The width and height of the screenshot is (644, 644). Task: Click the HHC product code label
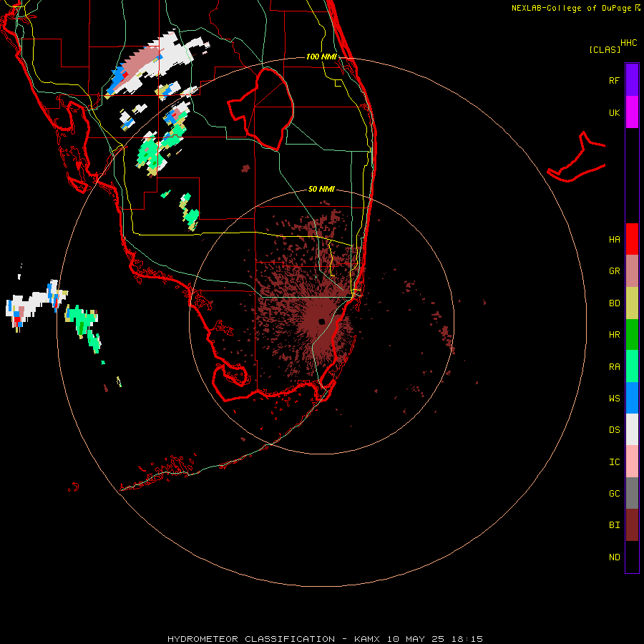tap(629, 43)
